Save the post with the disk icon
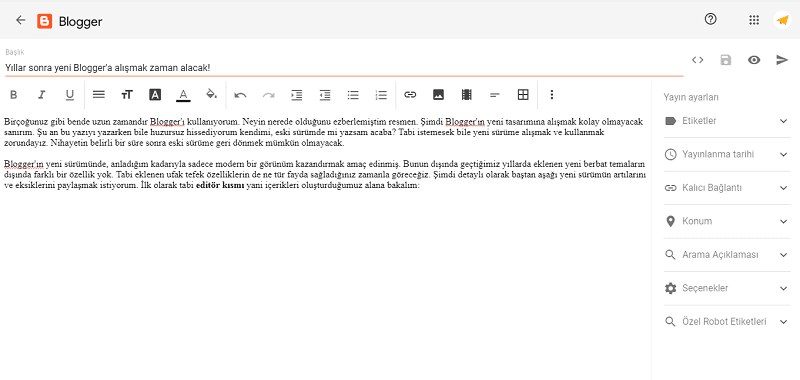 (x=726, y=60)
